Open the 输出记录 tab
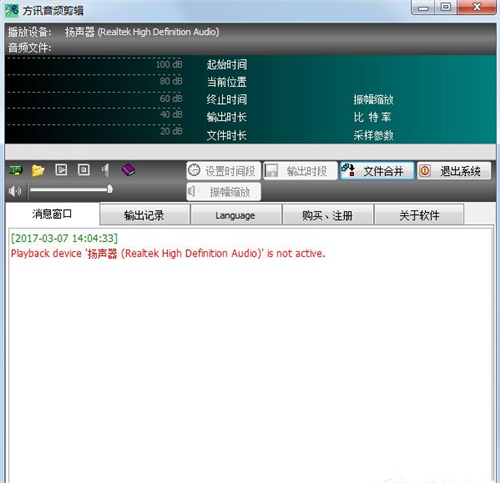The width and height of the screenshot is (500, 483). (144, 215)
